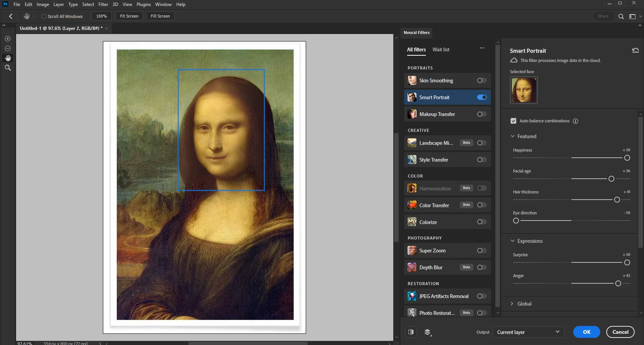Screen dimensions: 644x345
Task: Open the workspace layout switcher icon
Action: pos(632,16)
